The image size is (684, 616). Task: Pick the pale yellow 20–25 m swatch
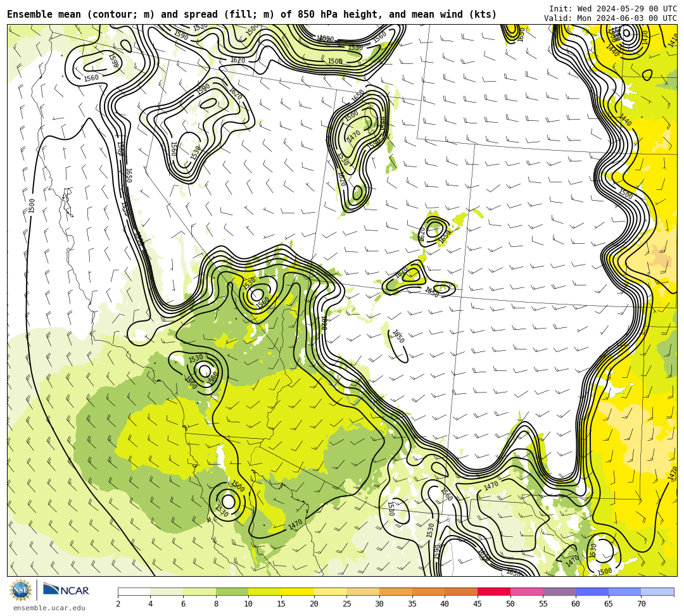(330, 591)
